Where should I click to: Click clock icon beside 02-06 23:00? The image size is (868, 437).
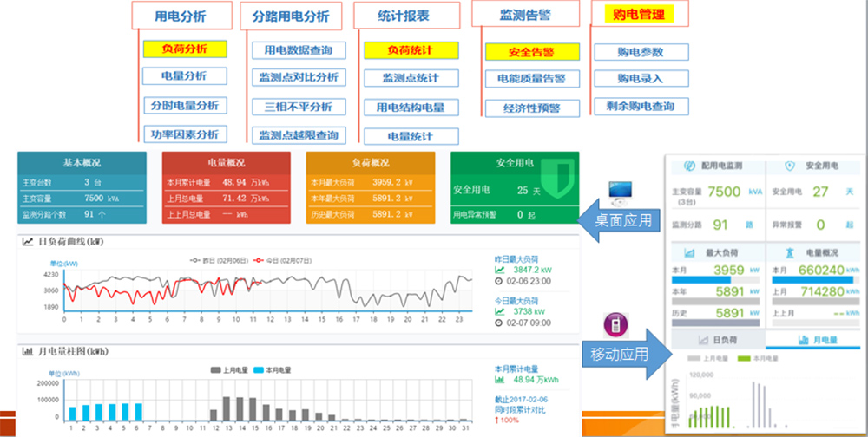[500, 281]
